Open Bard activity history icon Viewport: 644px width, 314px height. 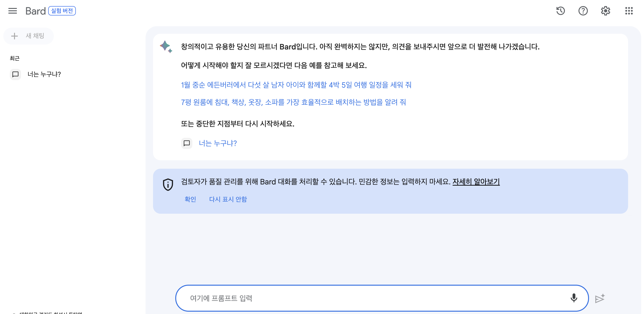pos(560,11)
